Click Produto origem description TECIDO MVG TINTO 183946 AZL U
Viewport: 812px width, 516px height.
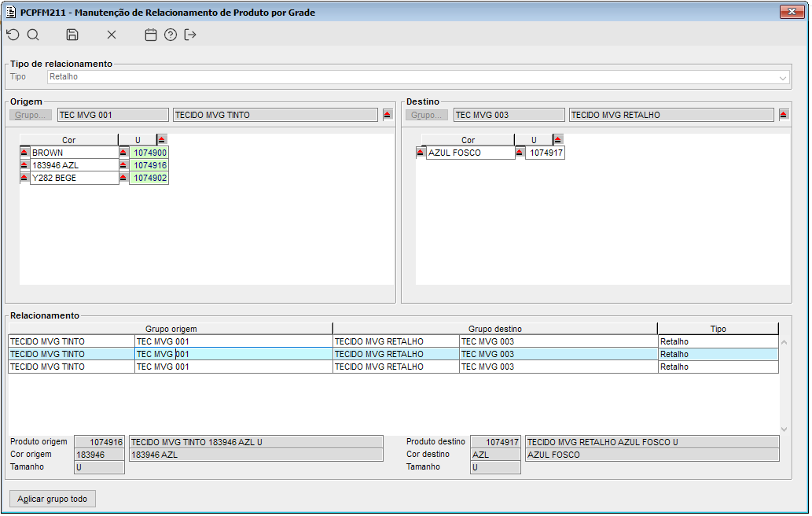255,442
